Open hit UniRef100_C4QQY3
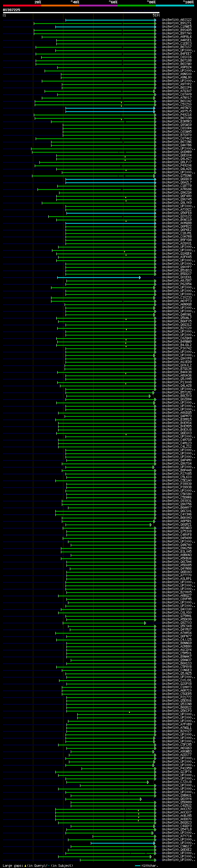 (177, 826)
